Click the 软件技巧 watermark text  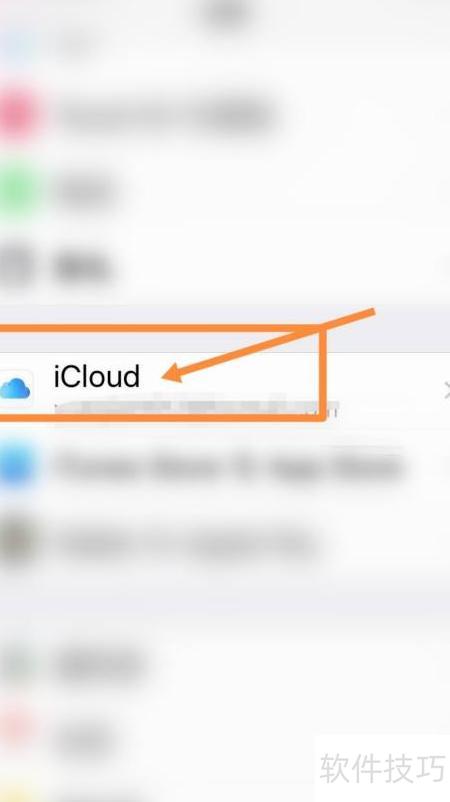pos(382,768)
